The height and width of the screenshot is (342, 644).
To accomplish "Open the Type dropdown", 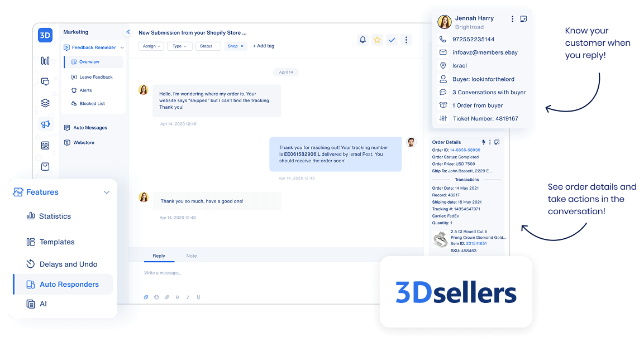I will [x=179, y=46].
